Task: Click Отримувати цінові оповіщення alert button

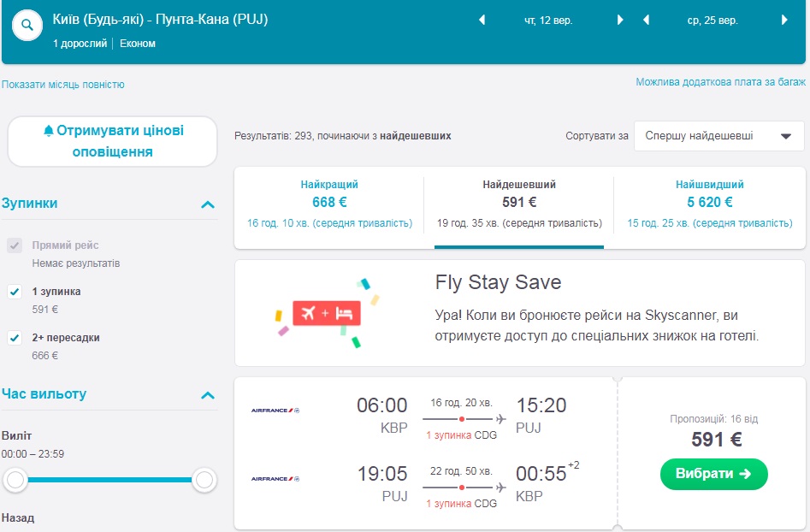Action: pyautogui.click(x=113, y=141)
